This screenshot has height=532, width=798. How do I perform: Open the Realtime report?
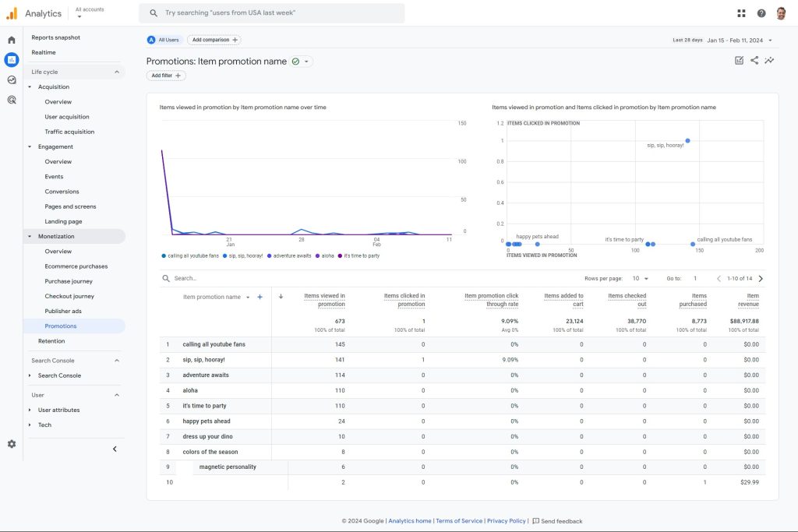point(44,52)
